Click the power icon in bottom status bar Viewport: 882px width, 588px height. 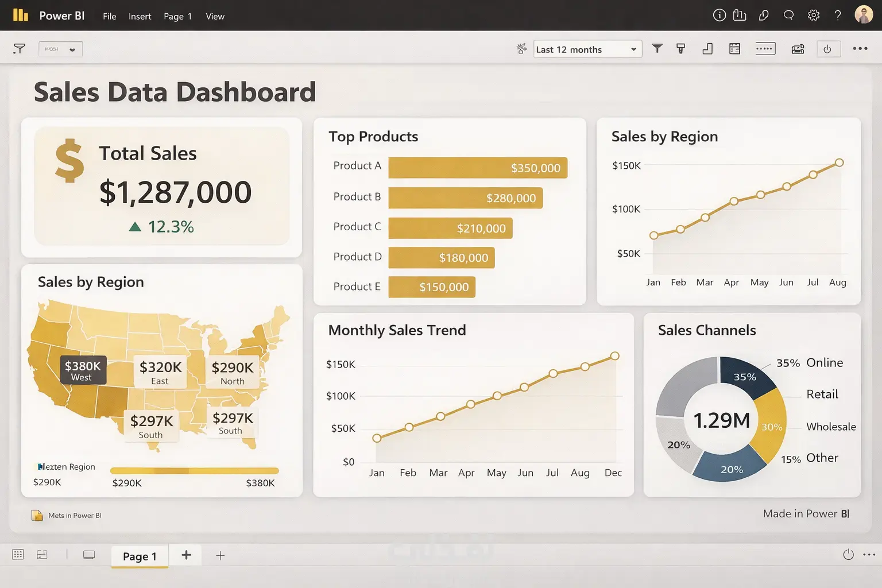848,554
